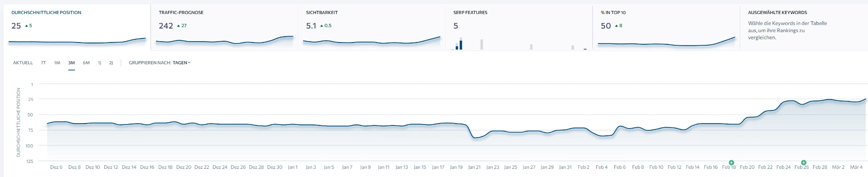Switch to the 1J time range
Screen dimensions: 868x177
click(x=99, y=63)
